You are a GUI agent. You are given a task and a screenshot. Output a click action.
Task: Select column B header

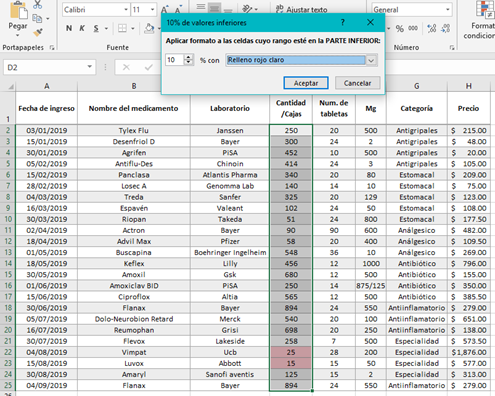coord(134,86)
